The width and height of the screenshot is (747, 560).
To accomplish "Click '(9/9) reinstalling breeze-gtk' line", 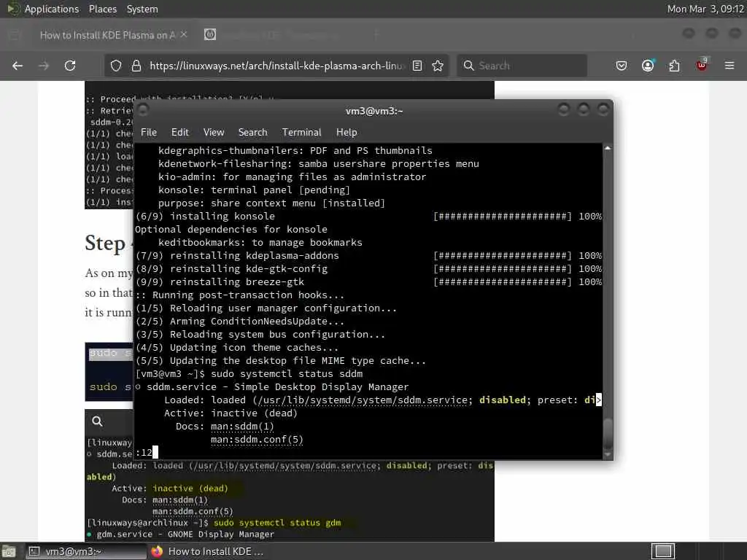I will pyautogui.click(x=220, y=282).
